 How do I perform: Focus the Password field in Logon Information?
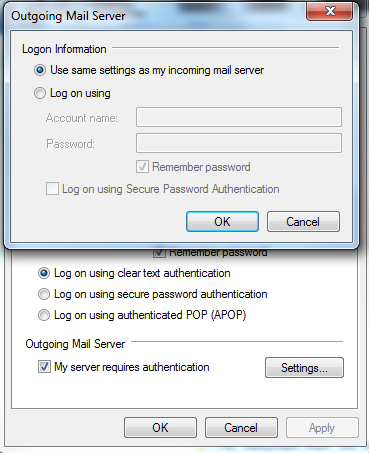(x=239, y=143)
